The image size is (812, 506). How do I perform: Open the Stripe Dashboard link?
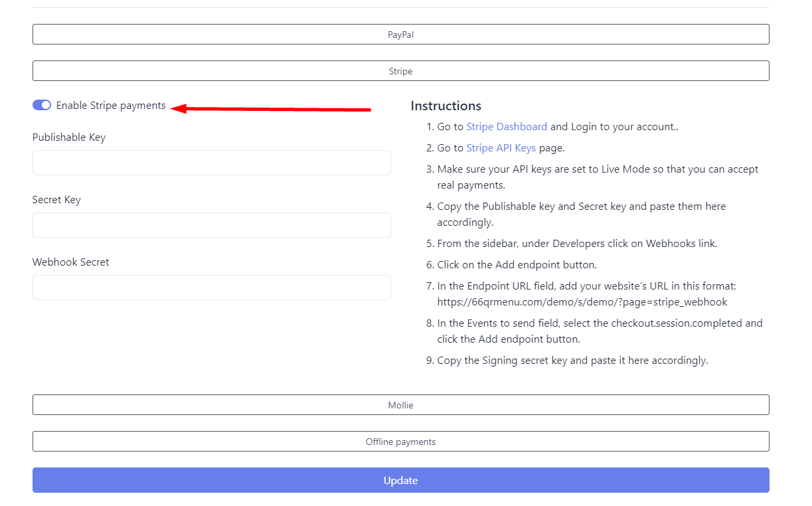(507, 127)
